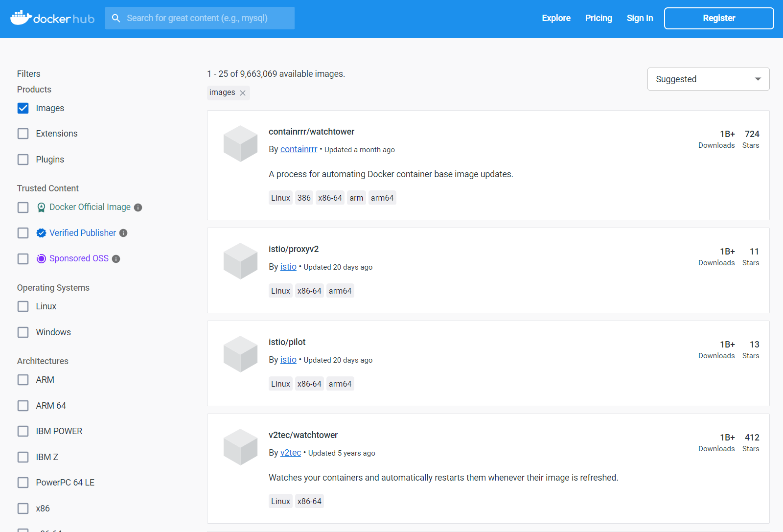Screen dimensions: 783x532
Task: Click the Verified Publisher info icon
Action: coord(123,233)
